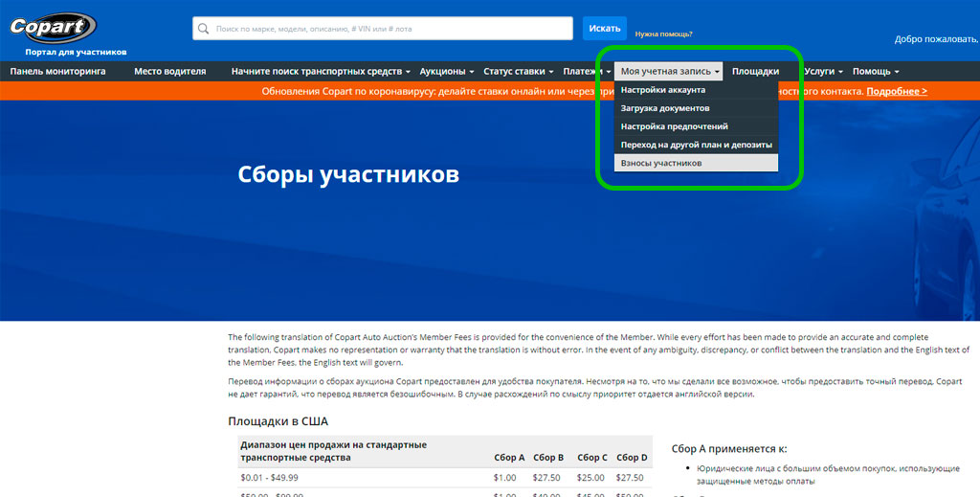Screen dimensions: 980x497
Task: Select Взносы участников menu entry
Action: point(697,163)
